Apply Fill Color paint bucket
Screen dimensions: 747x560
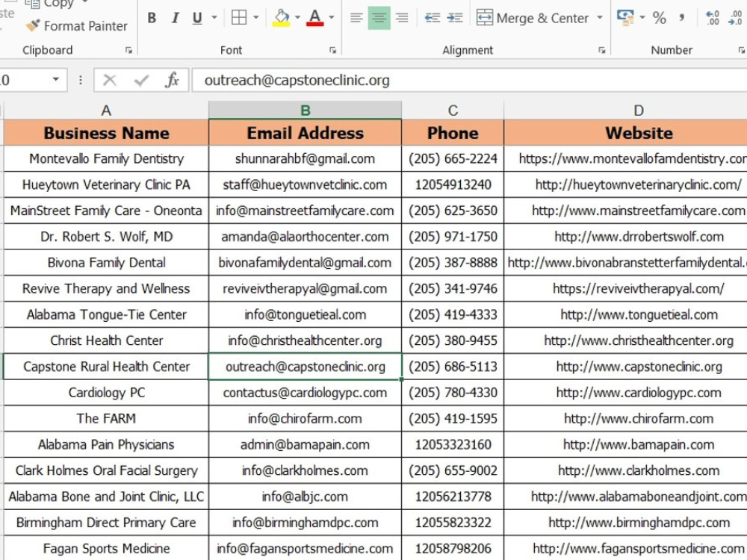pyautogui.click(x=282, y=18)
